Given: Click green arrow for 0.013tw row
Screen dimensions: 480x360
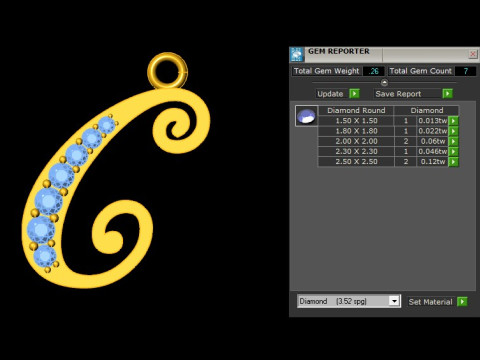Looking at the screenshot, I should (453, 121).
